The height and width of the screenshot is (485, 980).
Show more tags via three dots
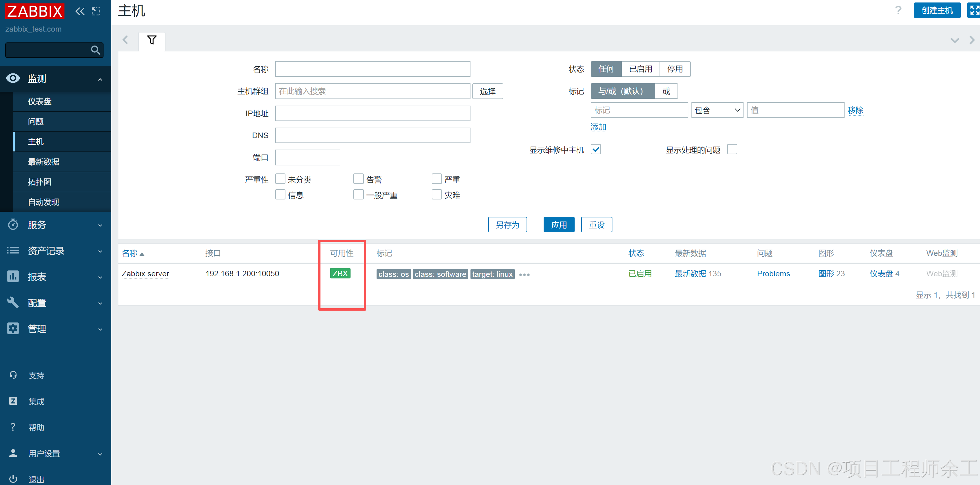point(524,274)
